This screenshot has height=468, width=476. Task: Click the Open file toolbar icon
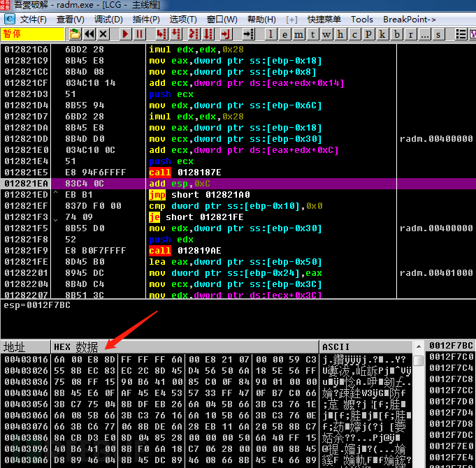(x=75, y=34)
